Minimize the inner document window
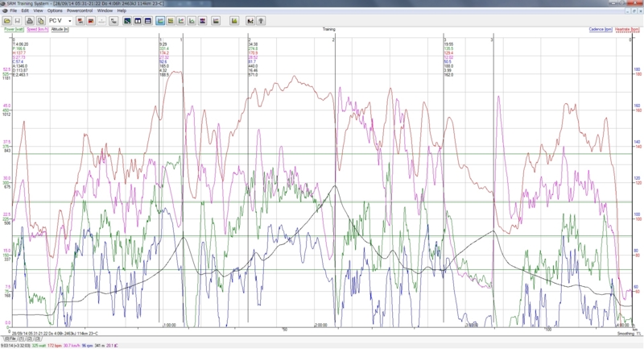The height and width of the screenshot is (349, 644). pos(629,10)
